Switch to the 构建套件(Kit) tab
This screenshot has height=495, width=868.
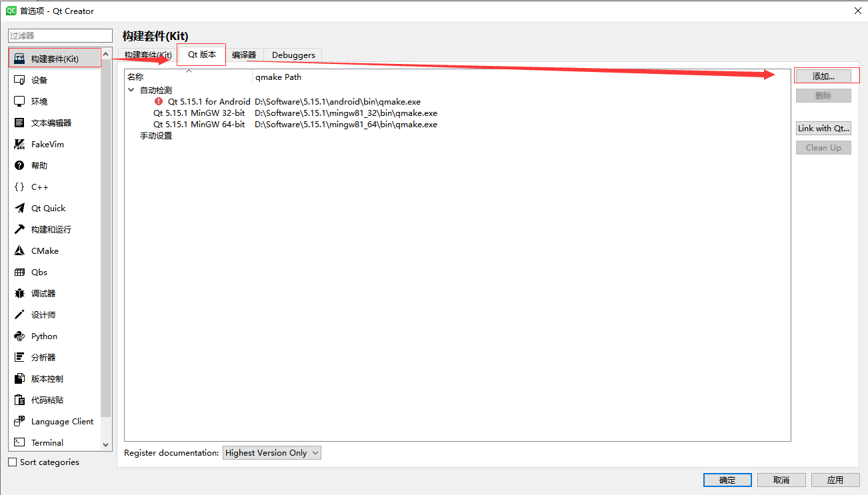tap(148, 55)
